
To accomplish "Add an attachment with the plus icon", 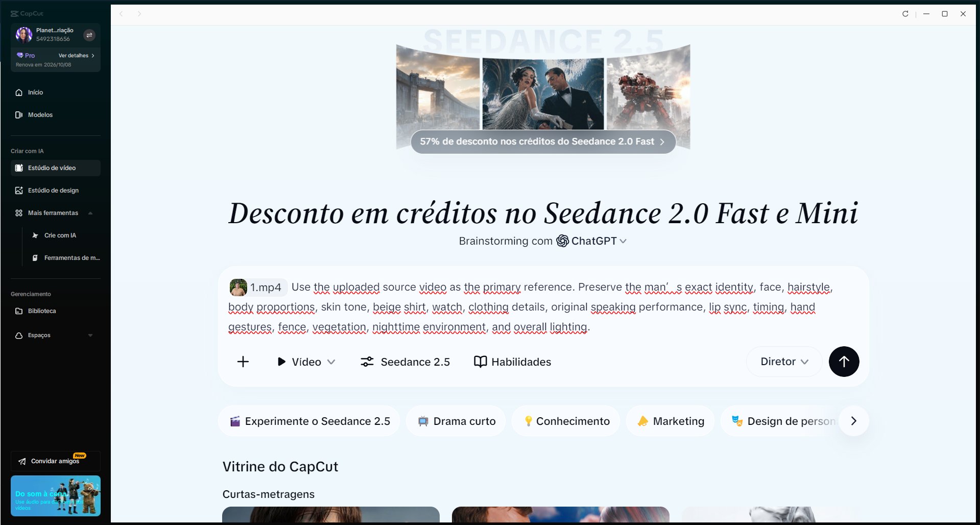I will 243,362.
